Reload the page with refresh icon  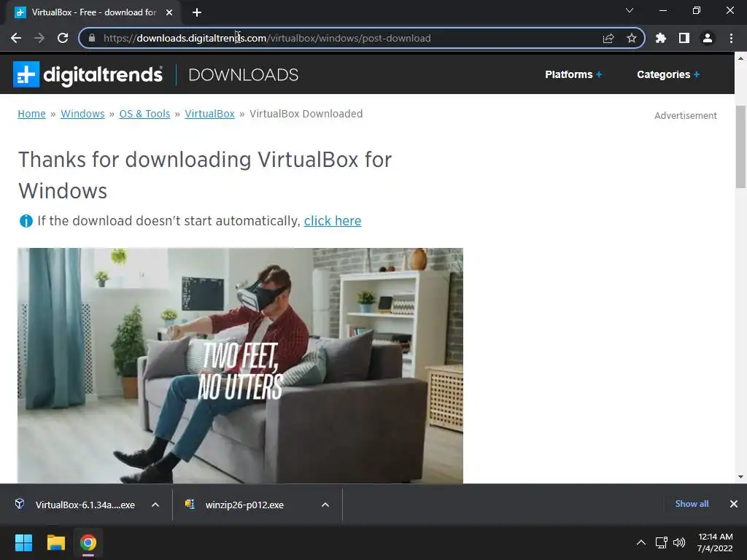coord(63,38)
